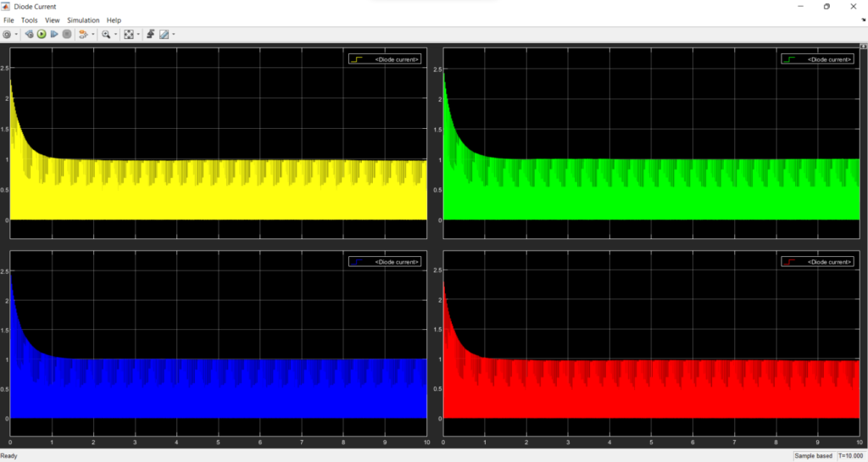Open the View menu
Image resolution: width=868 pixels, height=462 pixels.
pyautogui.click(x=52, y=19)
